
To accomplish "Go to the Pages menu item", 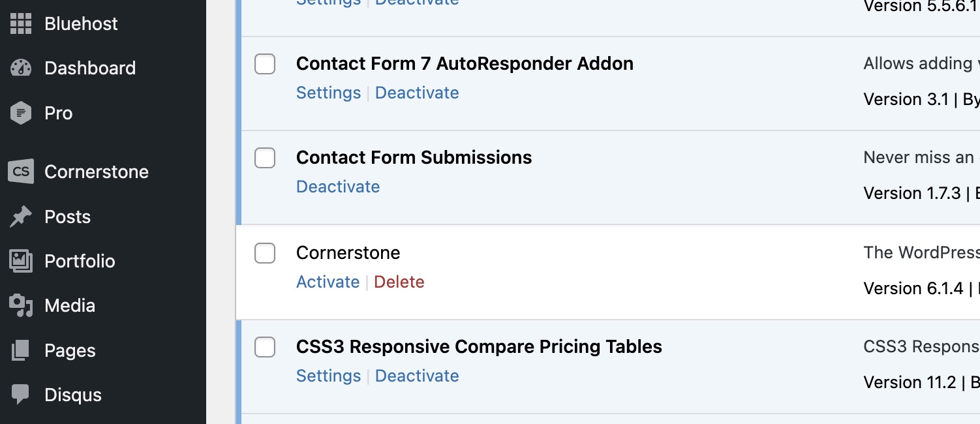I will click(x=70, y=350).
